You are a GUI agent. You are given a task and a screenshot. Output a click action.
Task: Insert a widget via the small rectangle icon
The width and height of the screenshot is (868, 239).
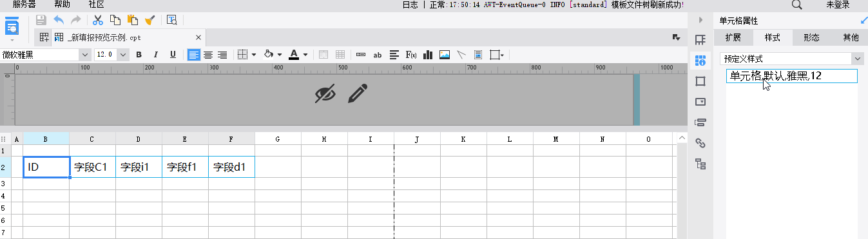click(x=361, y=55)
